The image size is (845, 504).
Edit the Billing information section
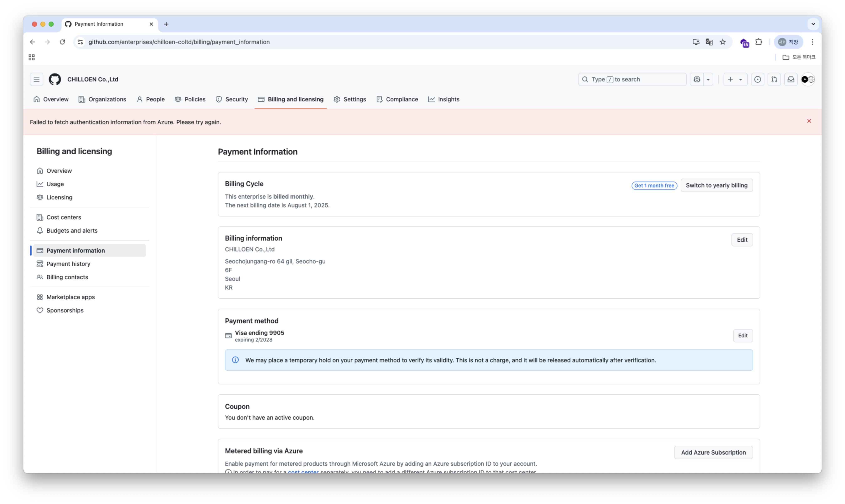[742, 240]
